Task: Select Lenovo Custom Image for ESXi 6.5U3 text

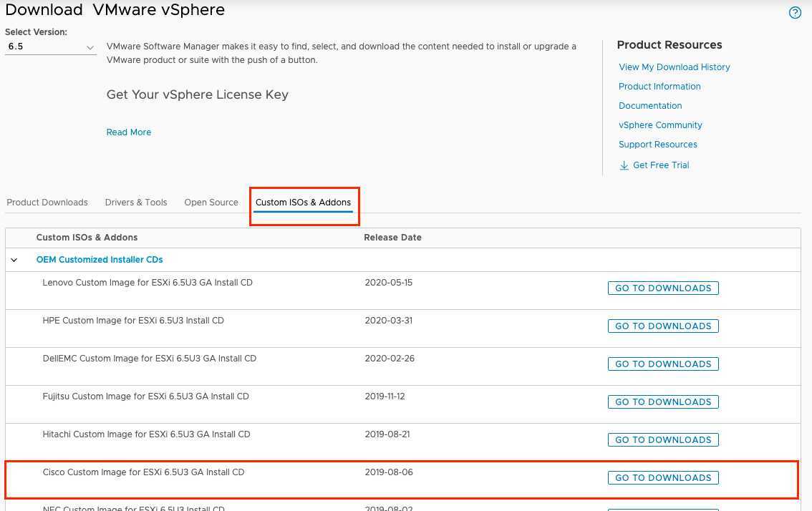Action: (148, 283)
